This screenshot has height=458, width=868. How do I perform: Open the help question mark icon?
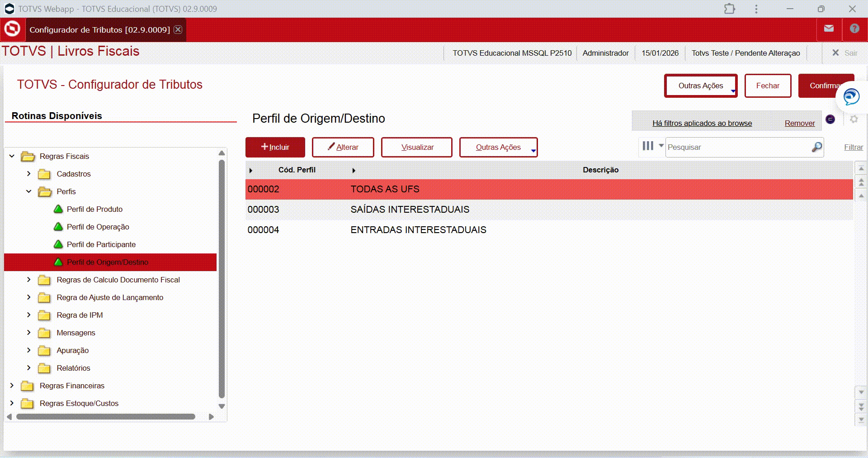854,29
